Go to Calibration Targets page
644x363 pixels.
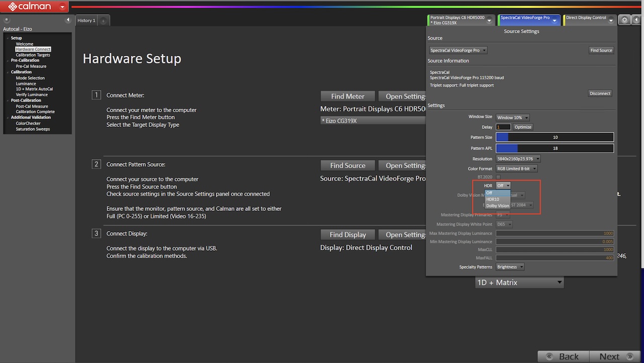click(33, 55)
